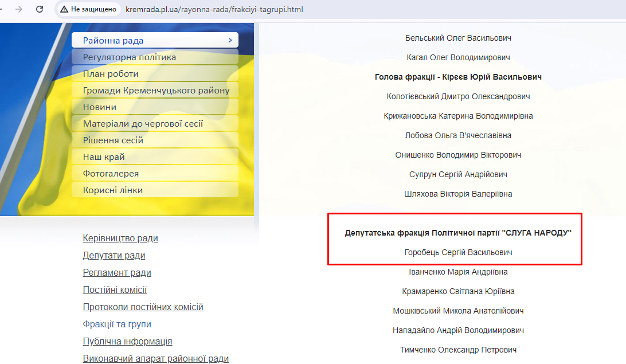Open the Наш край page
The width and height of the screenshot is (626, 364).
(x=104, y=157)
